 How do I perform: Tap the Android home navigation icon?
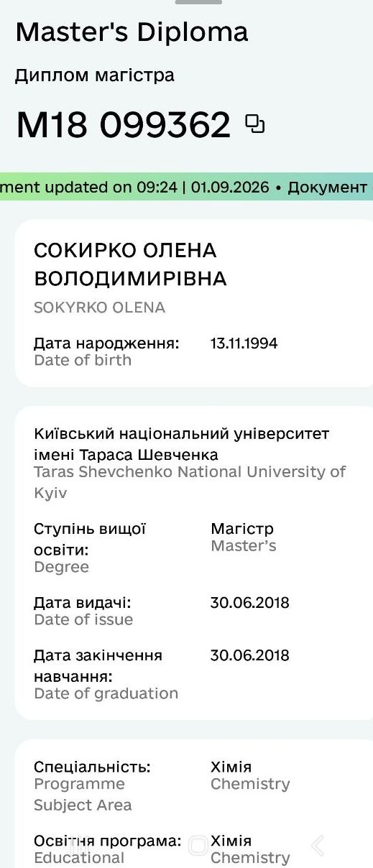[x=198, y=846]
